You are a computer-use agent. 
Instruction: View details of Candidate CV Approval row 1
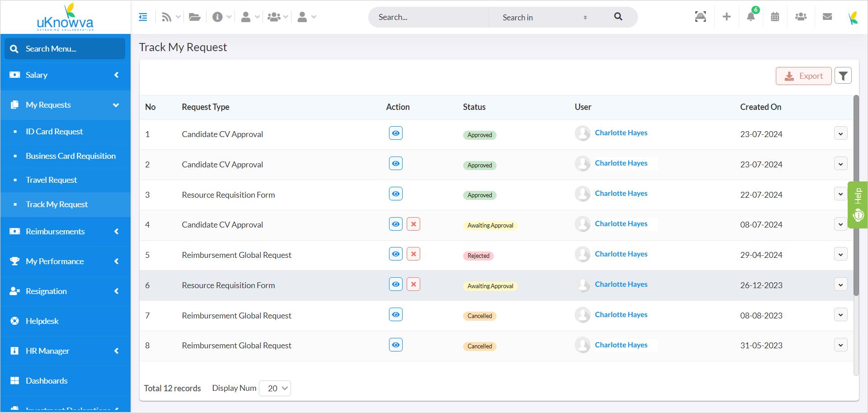[395, 133]
